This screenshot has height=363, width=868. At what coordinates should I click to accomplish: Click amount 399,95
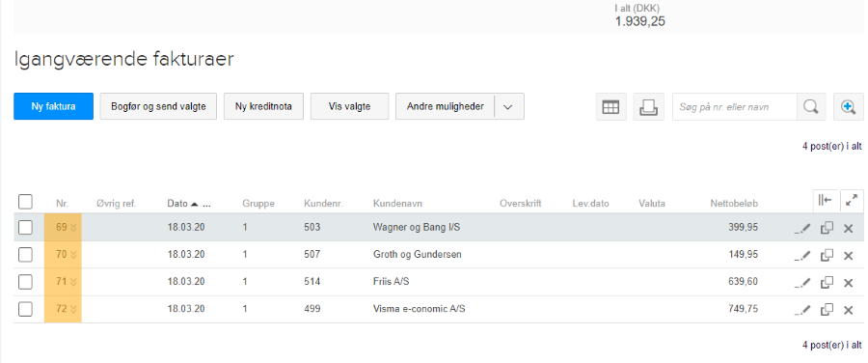[x=743, y=227]
